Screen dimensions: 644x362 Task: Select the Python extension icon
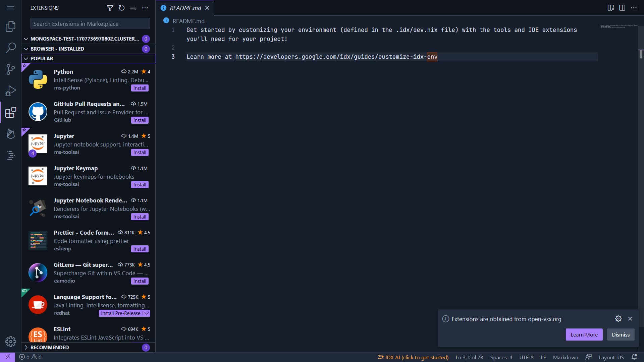tap(38, 79)
